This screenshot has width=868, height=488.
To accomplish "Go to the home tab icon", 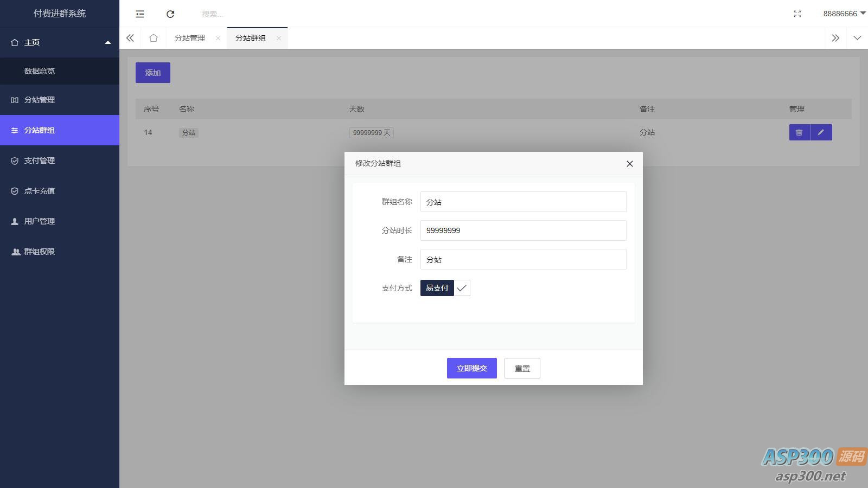I will tap(154, 38).
